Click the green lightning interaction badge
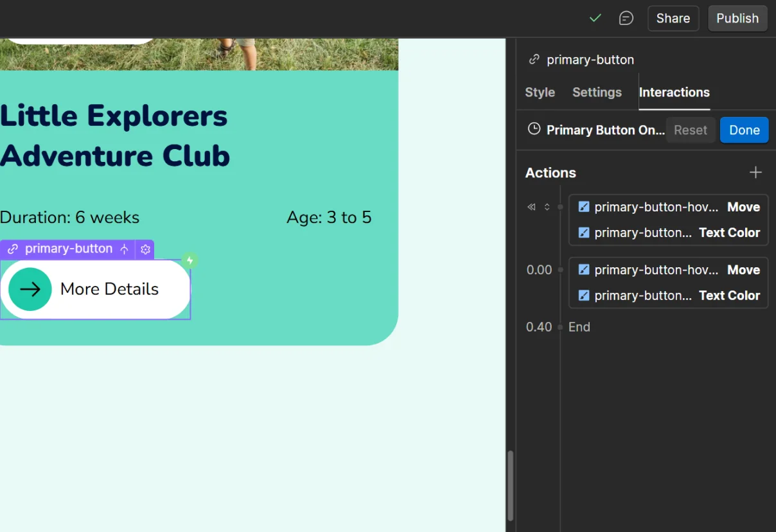 click(190, 260)
